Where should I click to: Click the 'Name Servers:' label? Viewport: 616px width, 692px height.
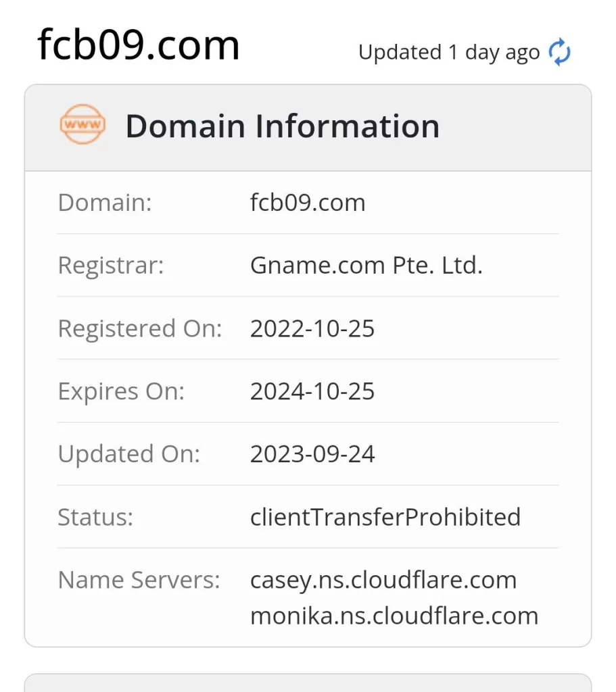[x=139, y=580]
